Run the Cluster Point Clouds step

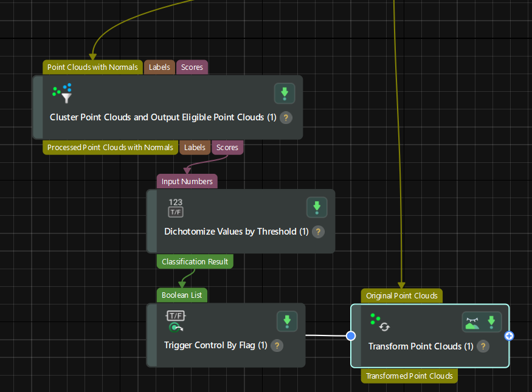(285, 94)
